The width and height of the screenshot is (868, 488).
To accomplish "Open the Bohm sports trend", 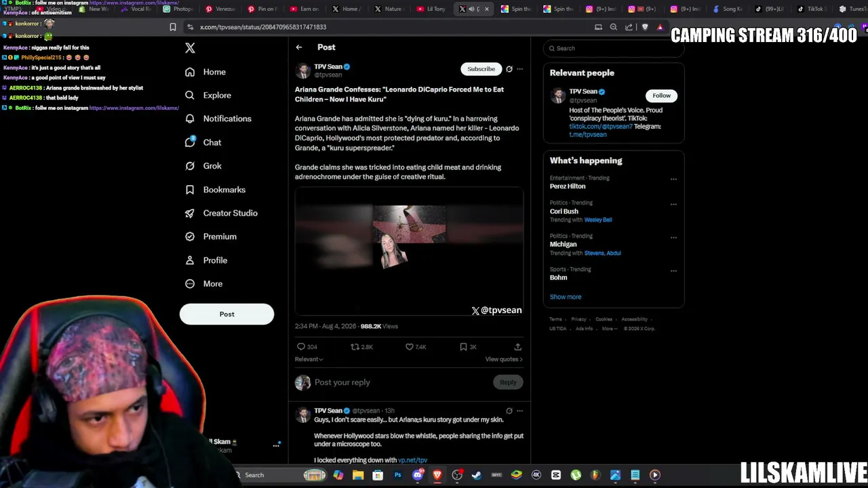I will (559, 278).
